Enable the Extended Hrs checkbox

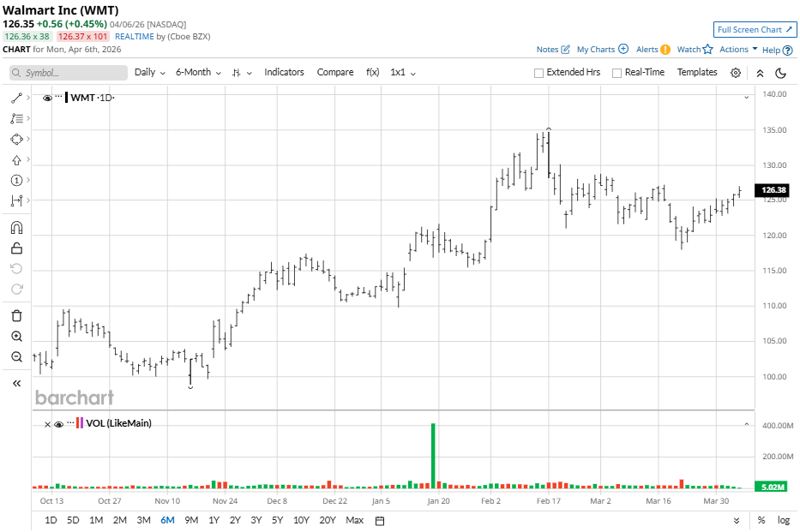(x=539, y=73)
